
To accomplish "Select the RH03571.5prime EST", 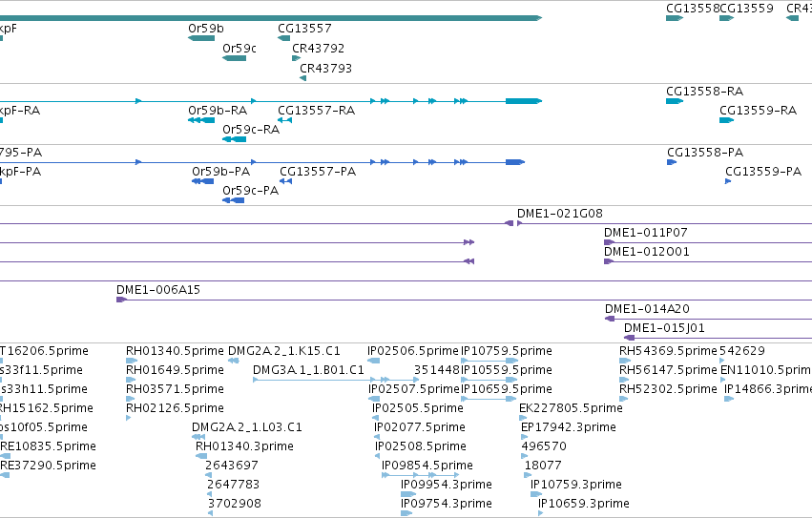I will click(x=130, y=399).
